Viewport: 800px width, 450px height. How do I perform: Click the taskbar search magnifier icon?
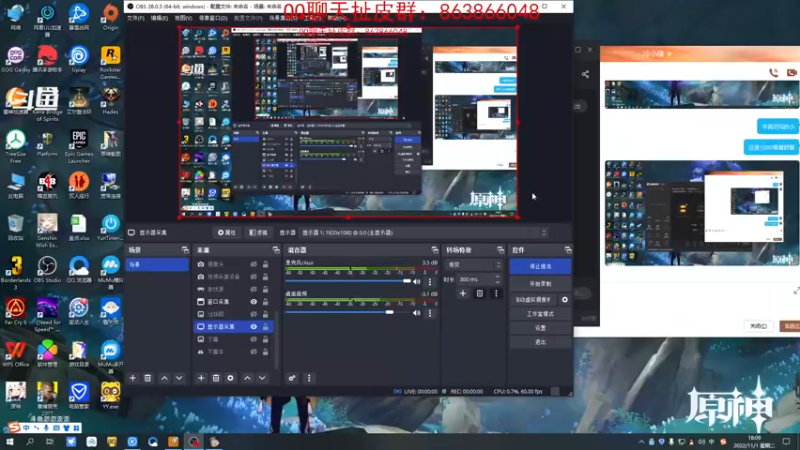pyautogui.click(x=30, y=442)
